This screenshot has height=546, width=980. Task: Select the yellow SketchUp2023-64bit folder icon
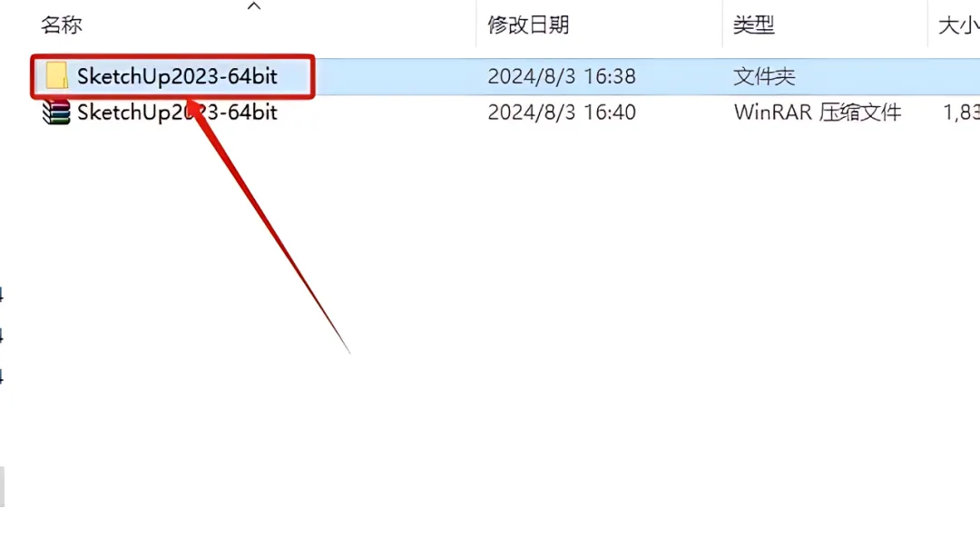click(x=56, y=75)
